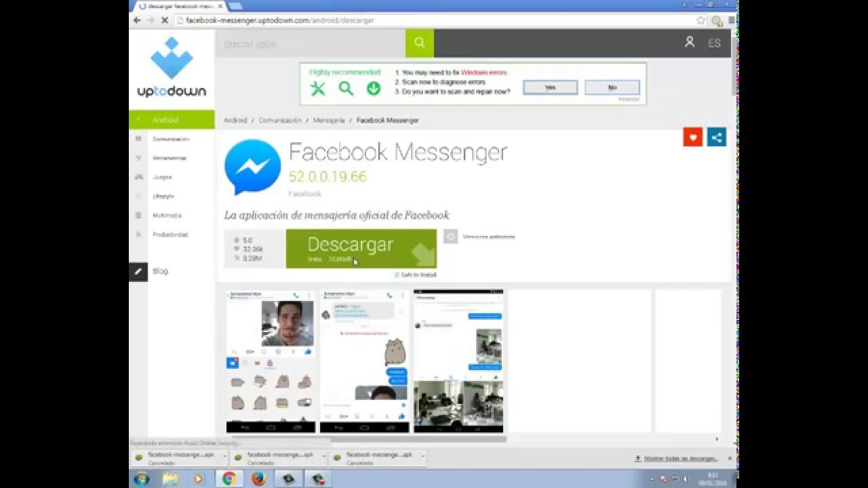
Task: Click the Comunicación category icon in sidebar
Action: coord(138,139)
